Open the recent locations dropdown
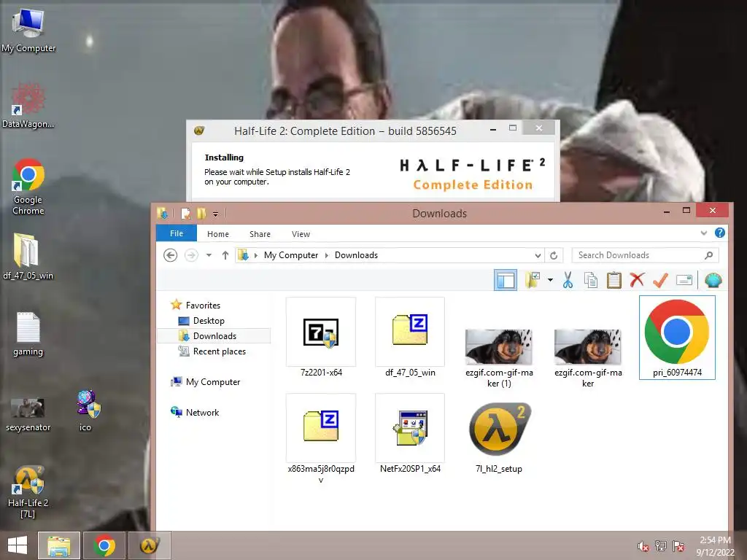The height and width of the screenshot is (560, 747). (209, 255)
